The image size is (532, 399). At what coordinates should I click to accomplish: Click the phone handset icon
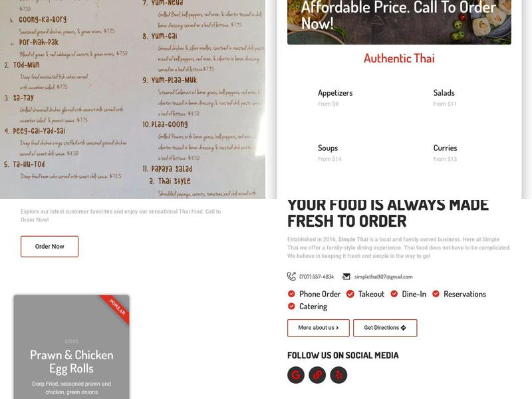[291, 277]
